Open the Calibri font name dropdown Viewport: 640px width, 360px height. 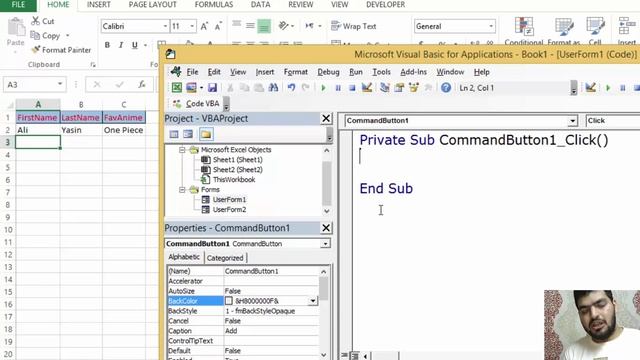click(x=165, y=26)
